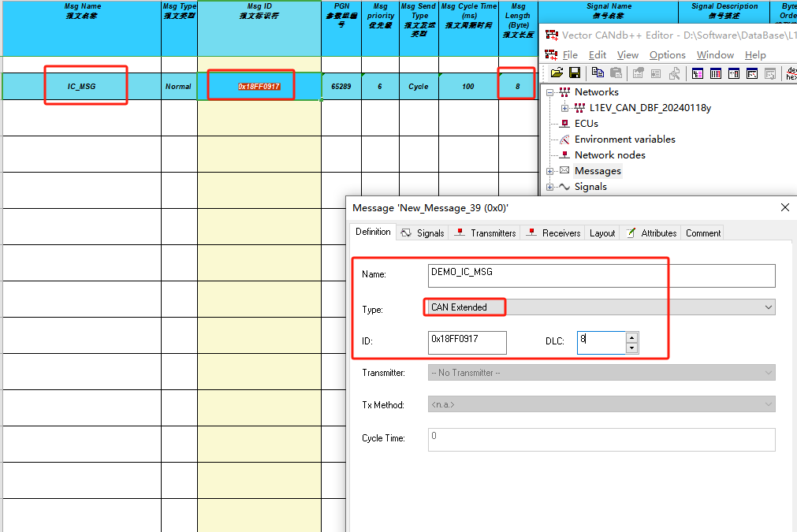
Task: Click the greyed-out Paste clipboard toolbar icon
Action: click(x=616, y=73)
